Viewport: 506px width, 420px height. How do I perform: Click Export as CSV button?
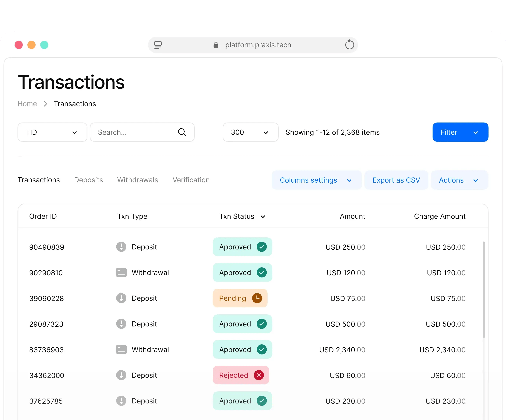396,180
